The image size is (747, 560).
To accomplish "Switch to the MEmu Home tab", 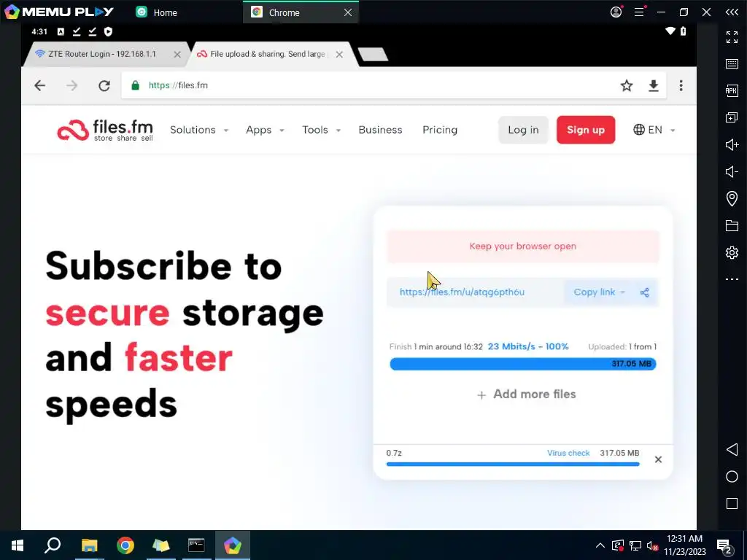I will tap(156, 12).
